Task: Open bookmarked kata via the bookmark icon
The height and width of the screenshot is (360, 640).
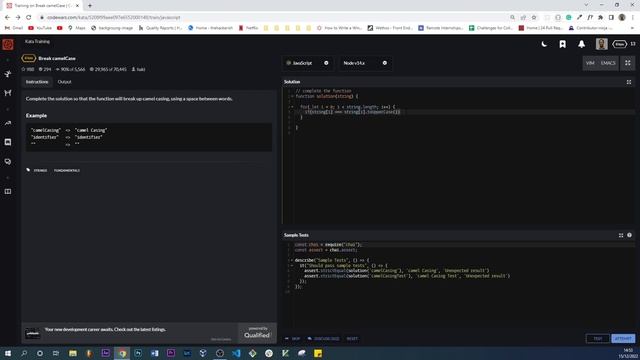Action: tap(562, 44)
